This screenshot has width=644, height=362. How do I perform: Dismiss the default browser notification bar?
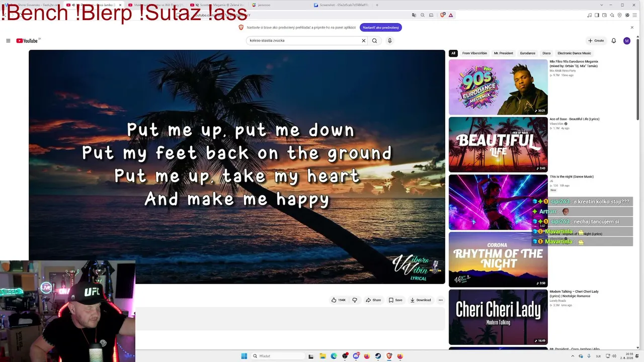click(x=632, y=28)
